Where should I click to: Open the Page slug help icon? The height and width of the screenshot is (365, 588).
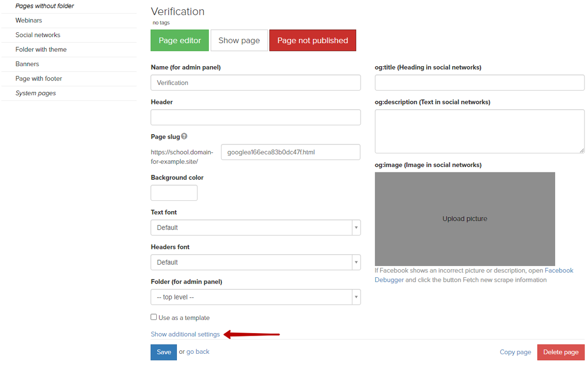click(184, 136)
